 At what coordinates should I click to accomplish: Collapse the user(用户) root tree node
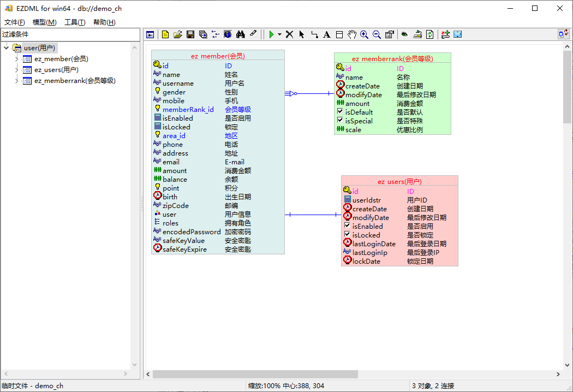click(7, 48)
